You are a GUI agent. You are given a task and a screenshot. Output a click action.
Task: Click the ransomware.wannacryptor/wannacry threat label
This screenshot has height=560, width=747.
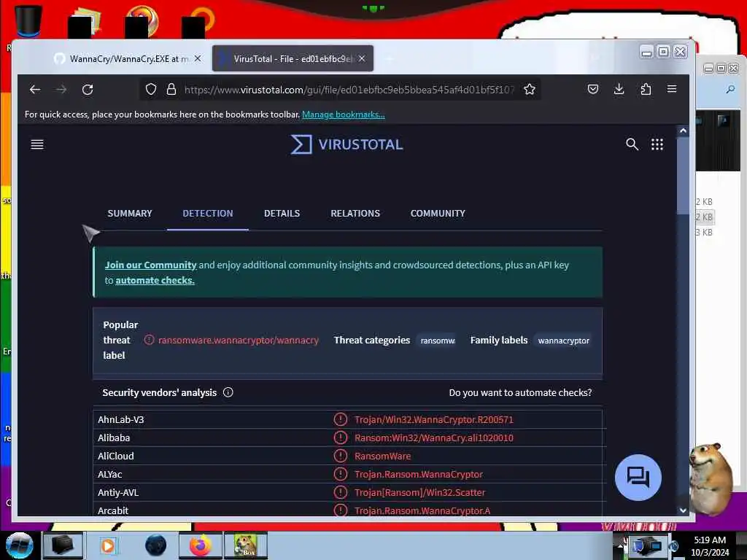[239, 340]
